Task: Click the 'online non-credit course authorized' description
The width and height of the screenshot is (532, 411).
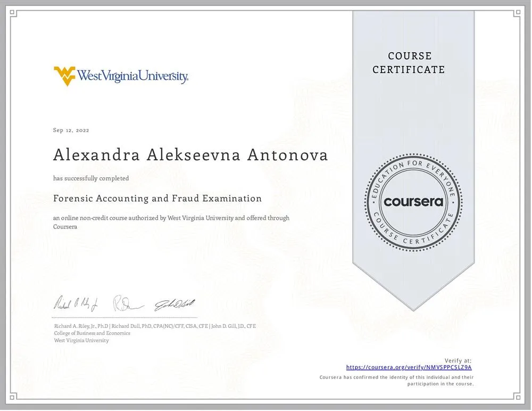Action: pos(171,222)
